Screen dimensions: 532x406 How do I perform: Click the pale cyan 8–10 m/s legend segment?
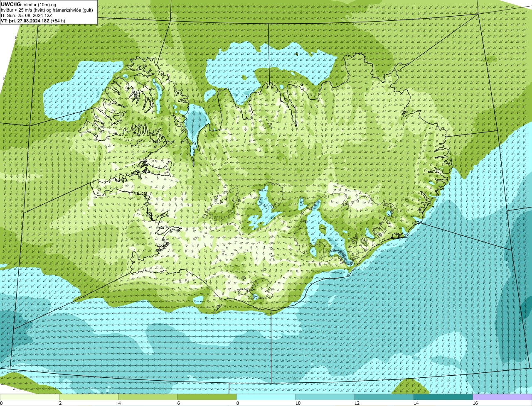266,397
